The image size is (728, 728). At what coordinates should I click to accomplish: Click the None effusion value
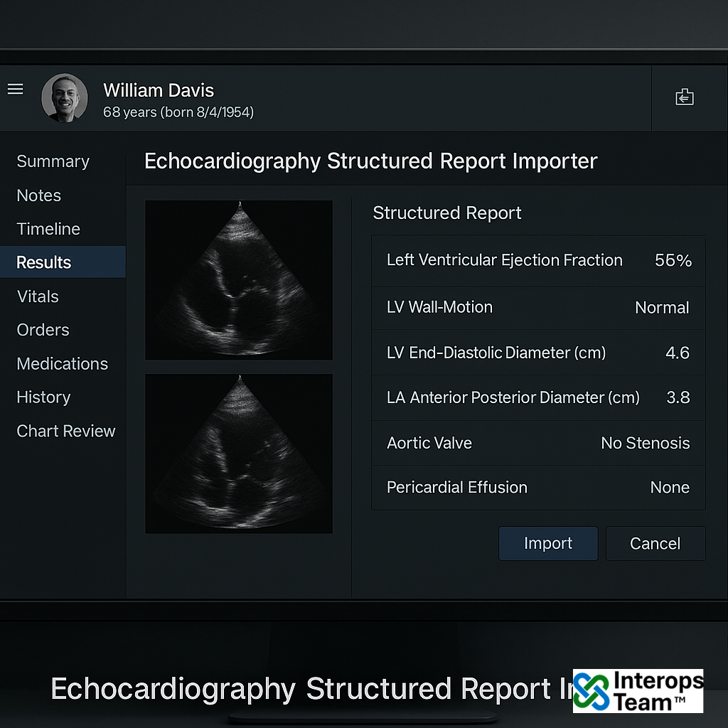tap(670, 487)
